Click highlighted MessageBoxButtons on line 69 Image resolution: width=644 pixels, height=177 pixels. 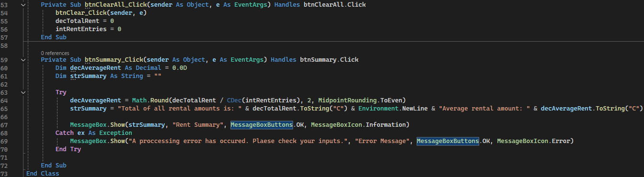(x=448, y=141)
